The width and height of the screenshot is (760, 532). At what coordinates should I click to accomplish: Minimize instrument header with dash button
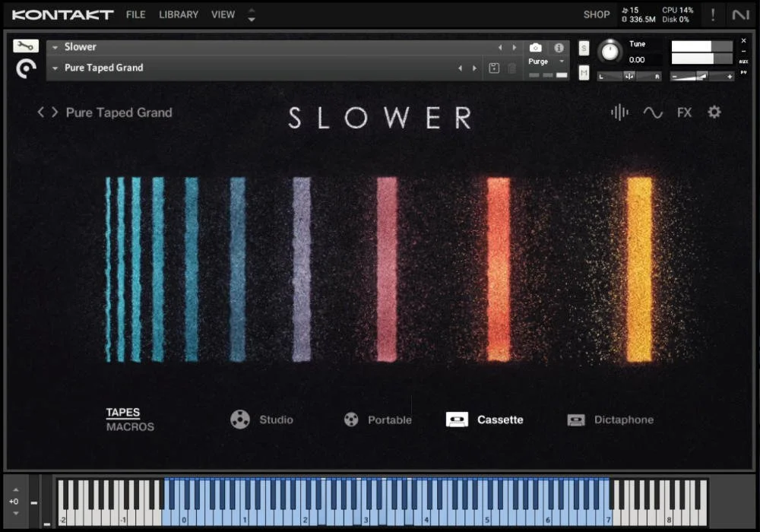point(743,51)
